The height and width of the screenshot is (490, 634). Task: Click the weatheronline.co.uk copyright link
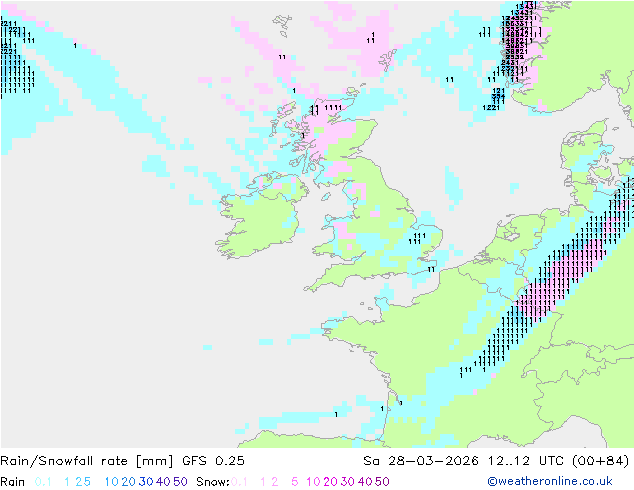pos(549,481)
